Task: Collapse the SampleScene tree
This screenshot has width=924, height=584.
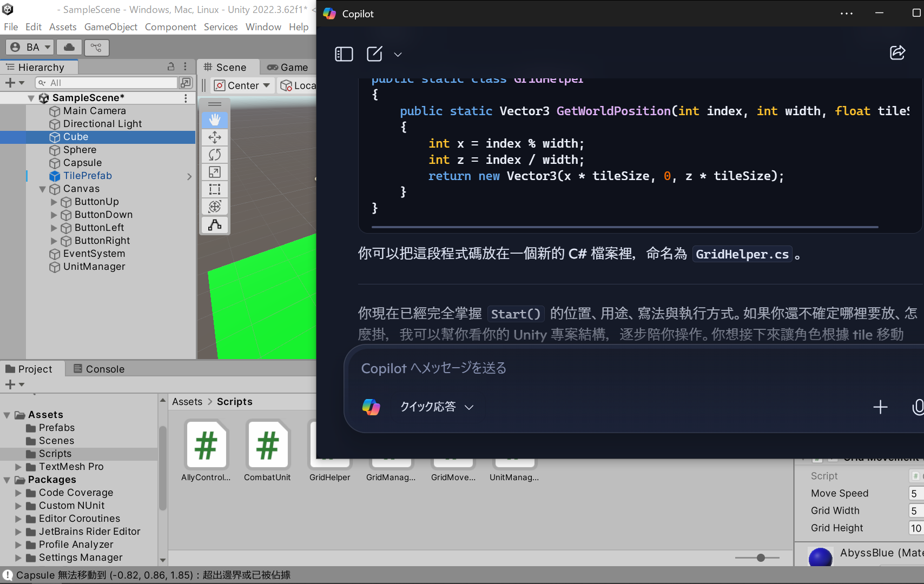Action: (31, 98)
